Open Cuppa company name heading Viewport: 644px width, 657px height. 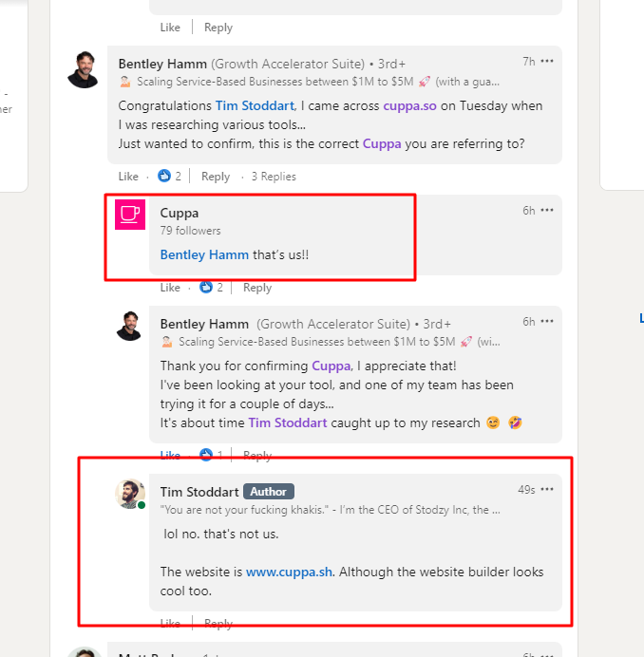coord(179,214)
